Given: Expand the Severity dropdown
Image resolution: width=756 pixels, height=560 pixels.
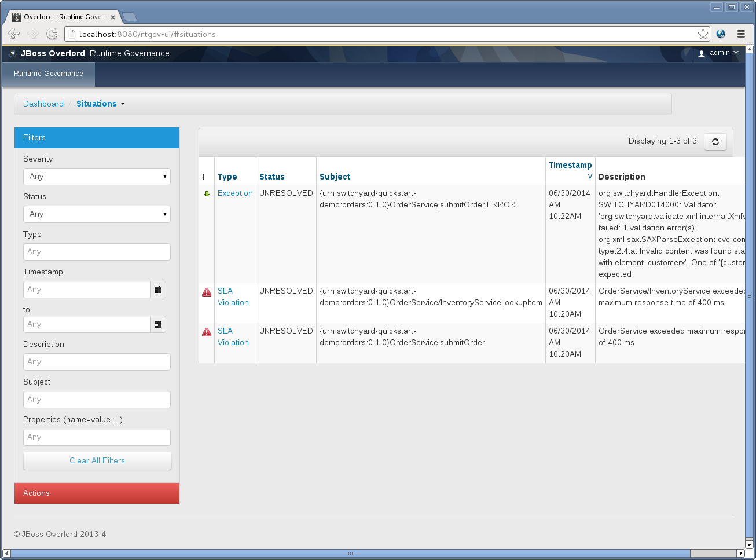Looking at the screenshot, I should pyautogui.click(x=97, y=177).
